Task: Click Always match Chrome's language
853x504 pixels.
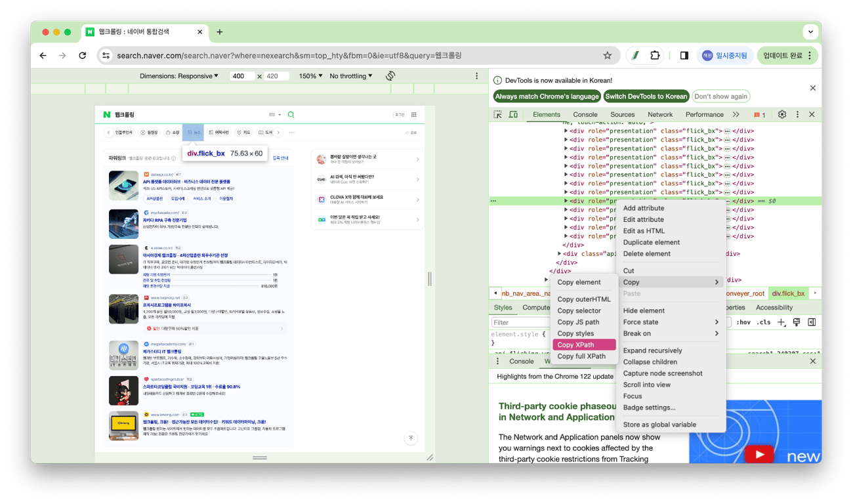Action: 547,96
